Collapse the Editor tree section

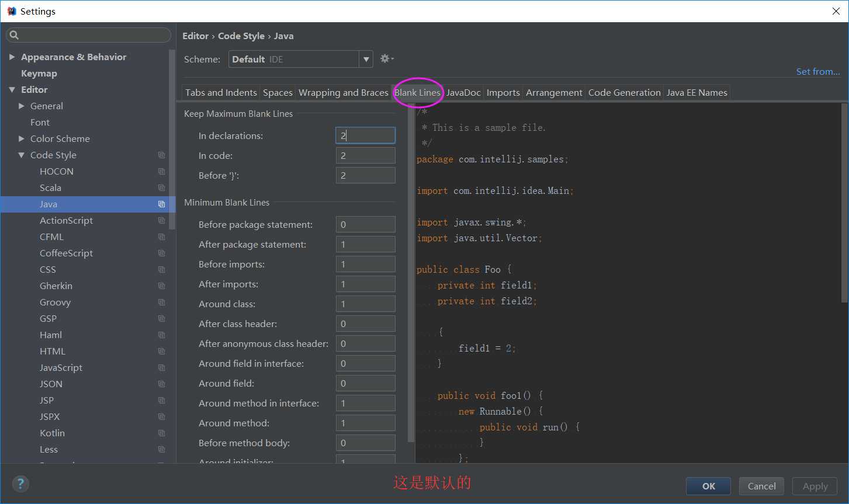(12, 89)
